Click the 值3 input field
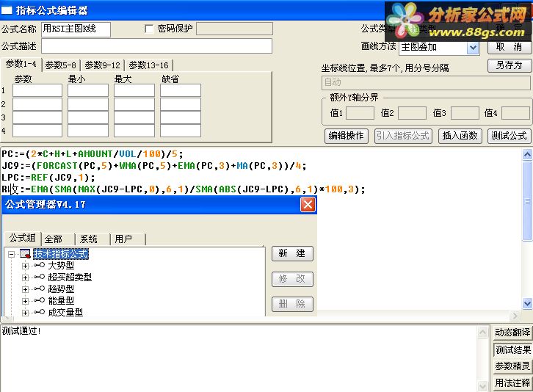Image resolution: width=533 pixels, height=392 pixels. 465,113
